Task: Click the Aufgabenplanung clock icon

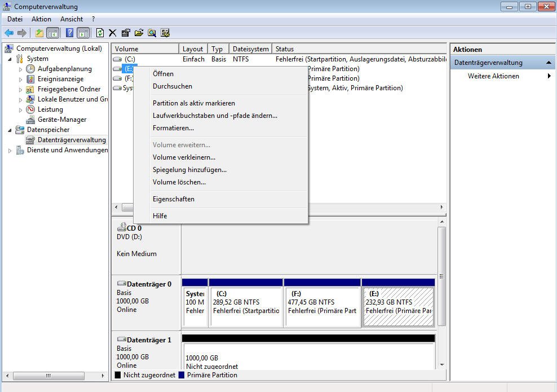Action: click(30, 69)
